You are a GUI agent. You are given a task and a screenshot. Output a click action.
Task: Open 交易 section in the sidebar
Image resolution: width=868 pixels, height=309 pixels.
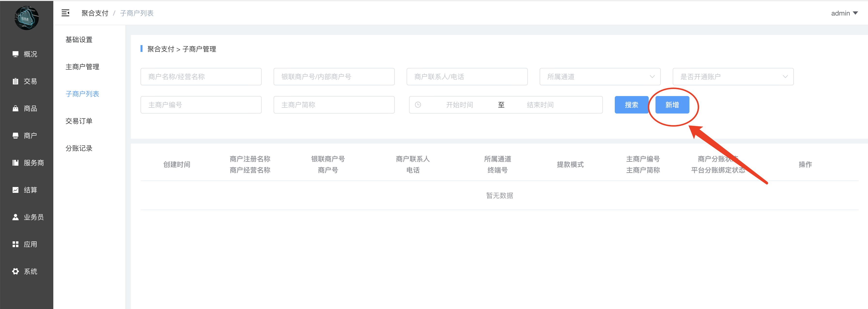[x=25, y=81]
